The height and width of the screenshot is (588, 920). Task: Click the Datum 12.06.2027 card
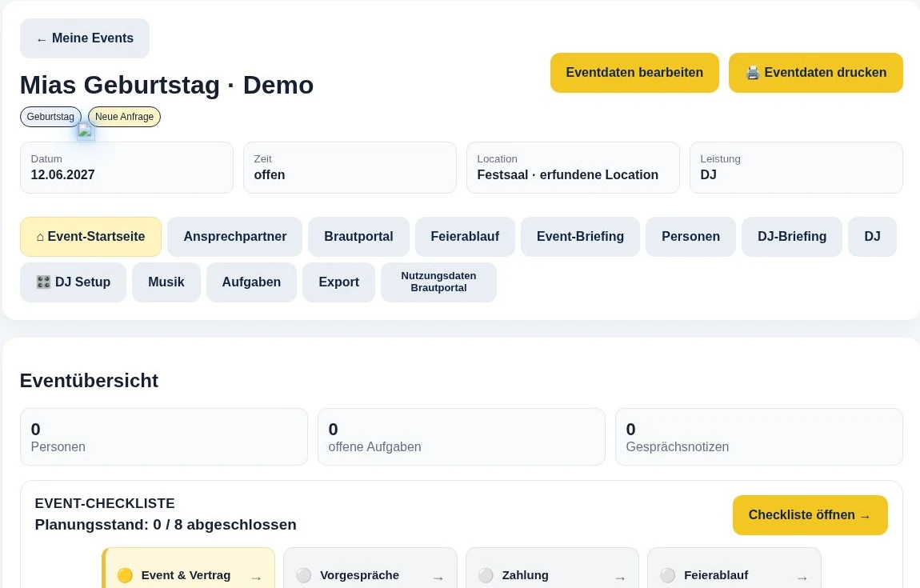tap(126, 167)
